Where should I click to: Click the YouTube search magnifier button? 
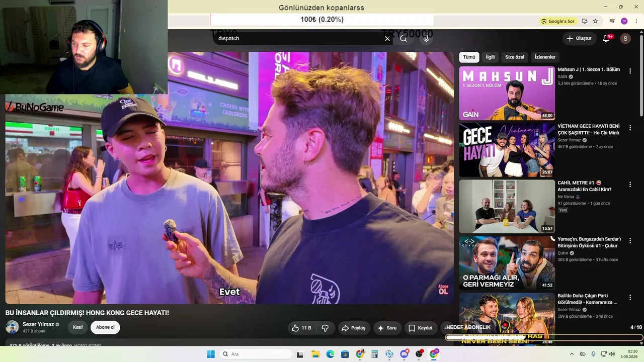404,39
